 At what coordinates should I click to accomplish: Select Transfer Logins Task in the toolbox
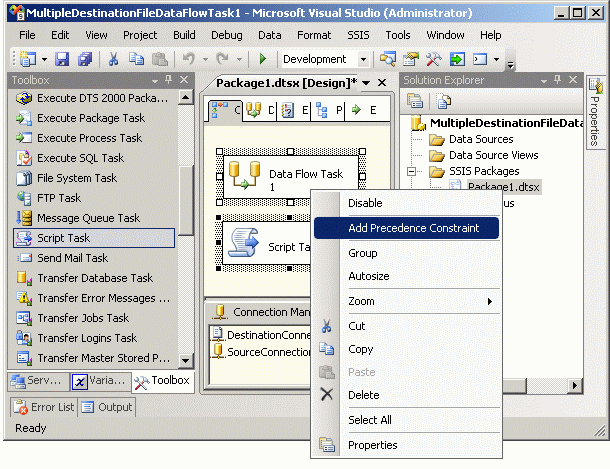(93, 338)
